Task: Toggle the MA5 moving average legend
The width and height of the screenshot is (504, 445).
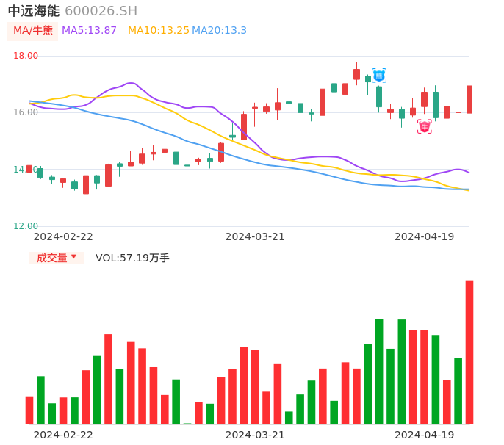Action: click(89, 31)
